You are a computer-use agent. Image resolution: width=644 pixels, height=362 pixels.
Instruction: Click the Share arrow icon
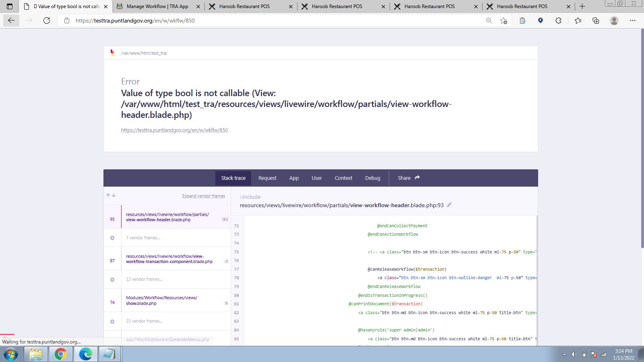click(417, 177)
